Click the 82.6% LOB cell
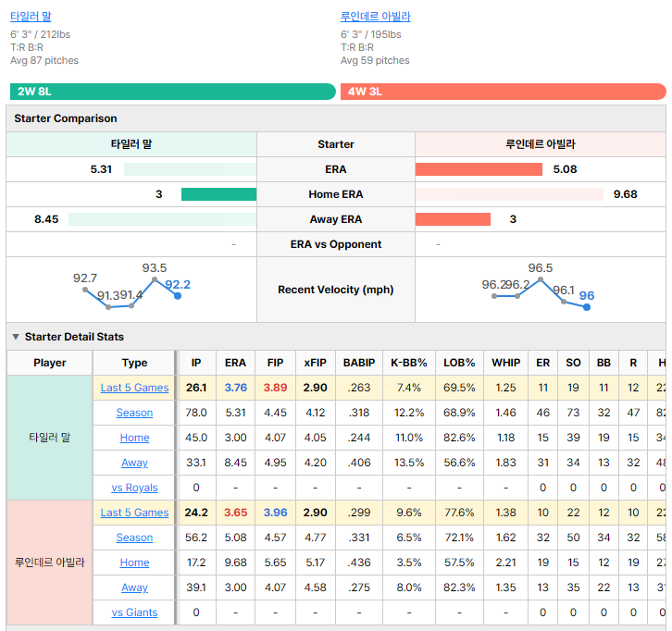 (x=459, y=438)
